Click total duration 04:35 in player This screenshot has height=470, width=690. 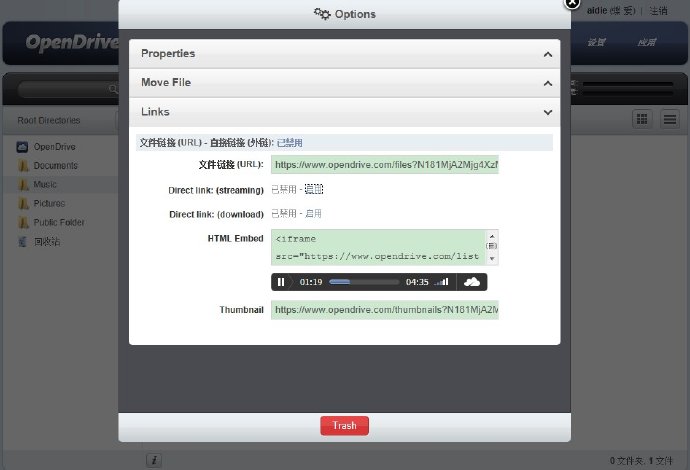click(x=417, y=282)
